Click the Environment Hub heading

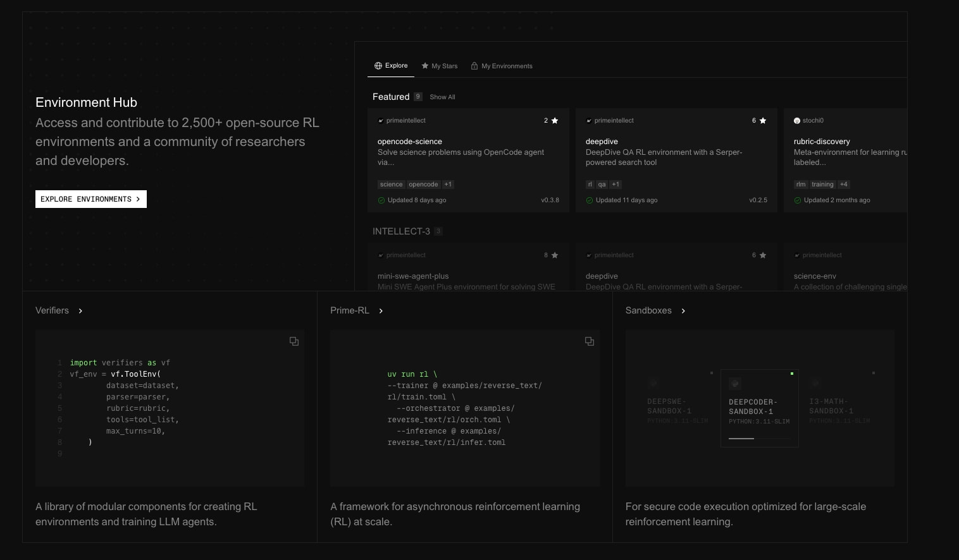click(86, 102)
